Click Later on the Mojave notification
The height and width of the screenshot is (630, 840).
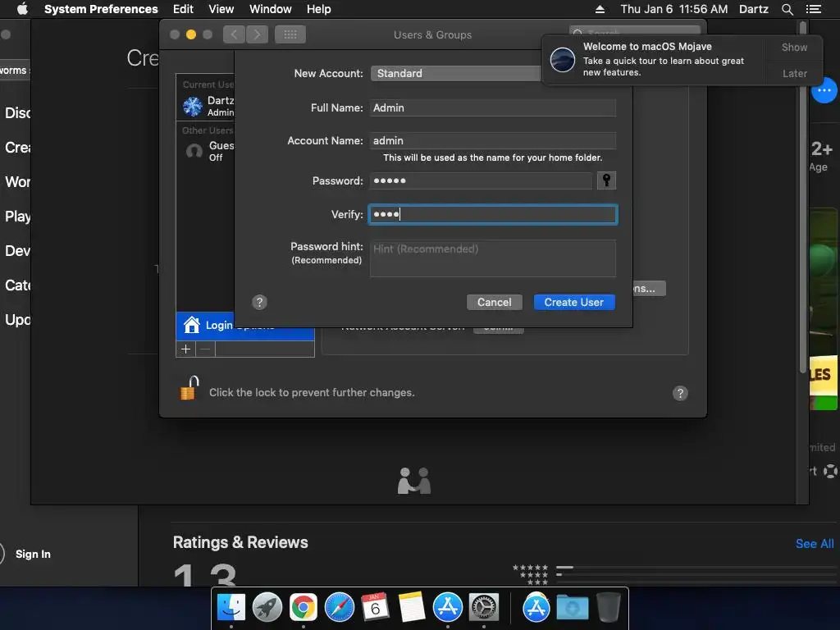click(x=794, y=73)
